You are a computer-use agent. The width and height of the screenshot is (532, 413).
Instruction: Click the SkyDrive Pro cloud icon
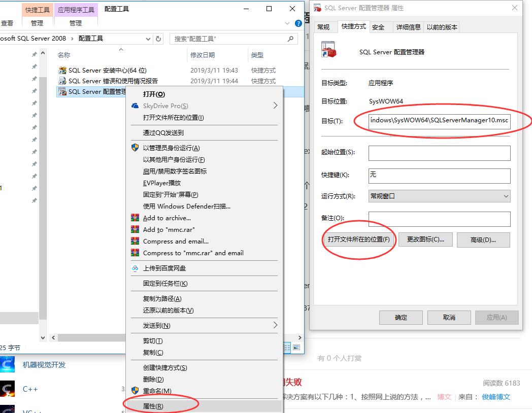click(135, 106)
